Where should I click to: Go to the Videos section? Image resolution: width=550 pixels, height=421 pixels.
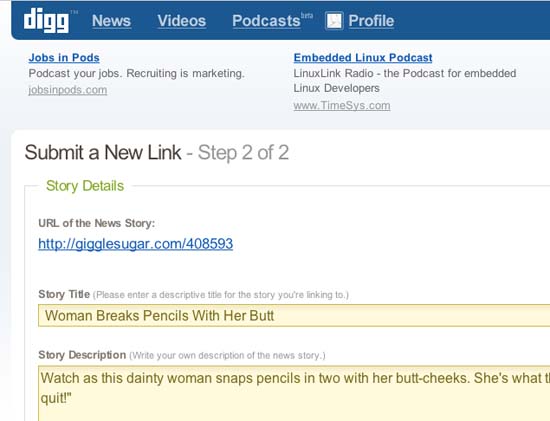181,21
